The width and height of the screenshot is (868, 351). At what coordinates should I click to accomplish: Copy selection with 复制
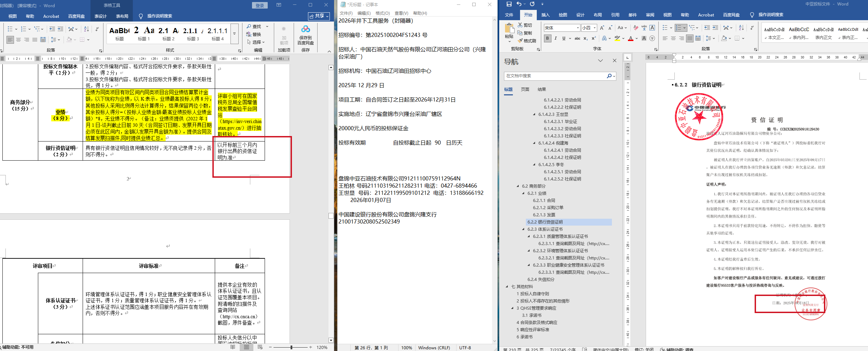coord(525,33)
